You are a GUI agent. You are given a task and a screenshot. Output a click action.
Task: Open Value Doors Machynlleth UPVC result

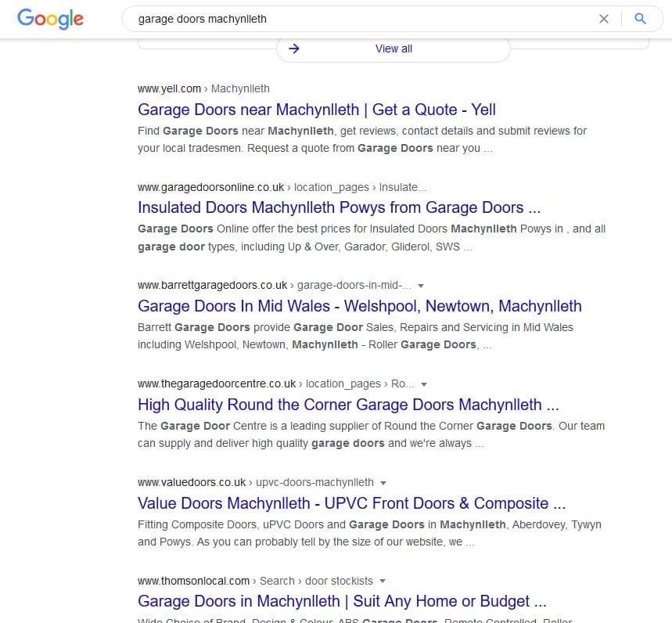point(351,503)
